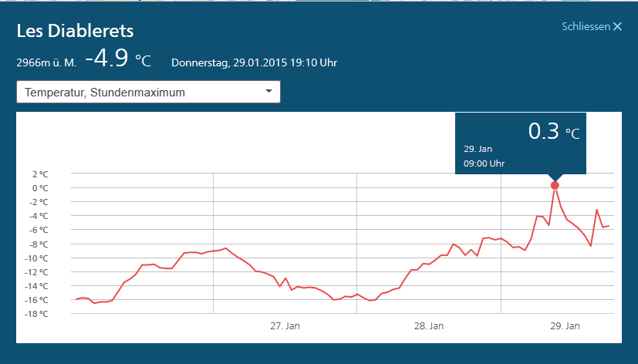Click "09:00 Uhr" inside the tooltip
This screenshot has width=638, height=364.
click(484, 163)
